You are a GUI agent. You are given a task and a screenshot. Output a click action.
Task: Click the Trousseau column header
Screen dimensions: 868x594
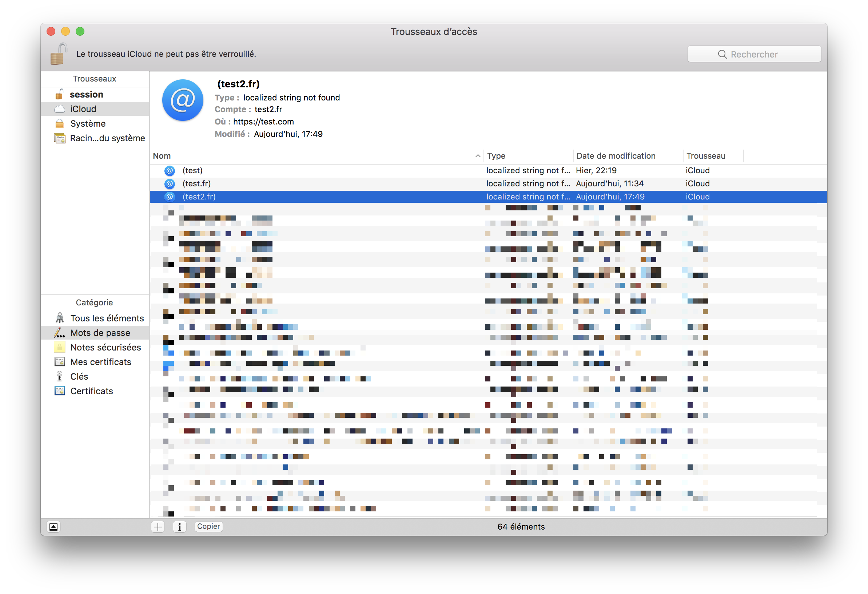[705, 156]
